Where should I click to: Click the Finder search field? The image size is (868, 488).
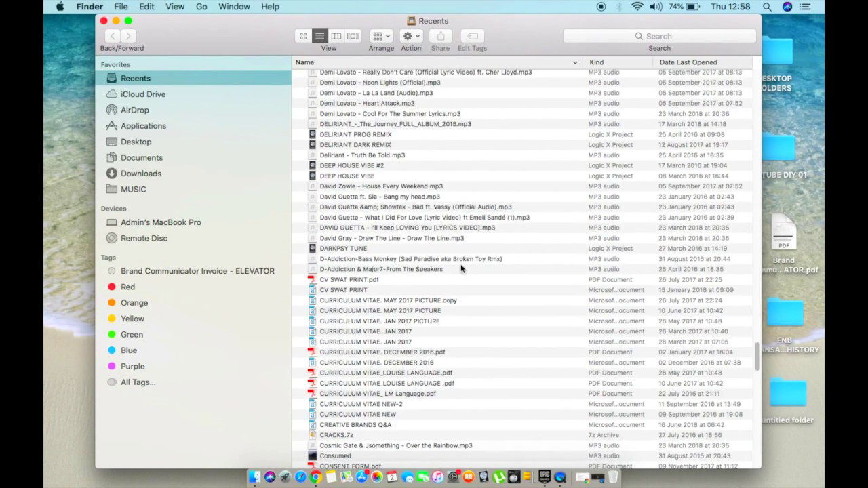(x=659, y=36)
